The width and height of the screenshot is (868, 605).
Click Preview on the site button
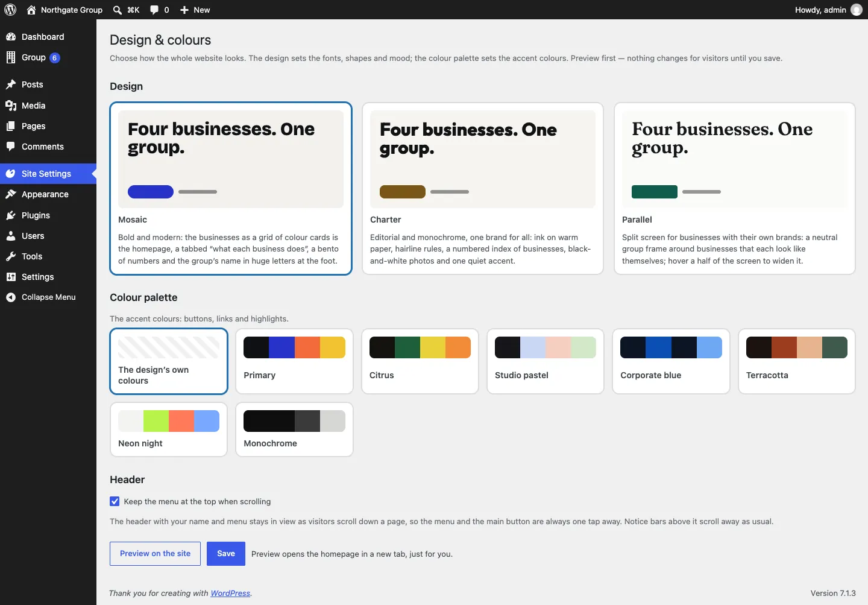[x=155, y=554]
